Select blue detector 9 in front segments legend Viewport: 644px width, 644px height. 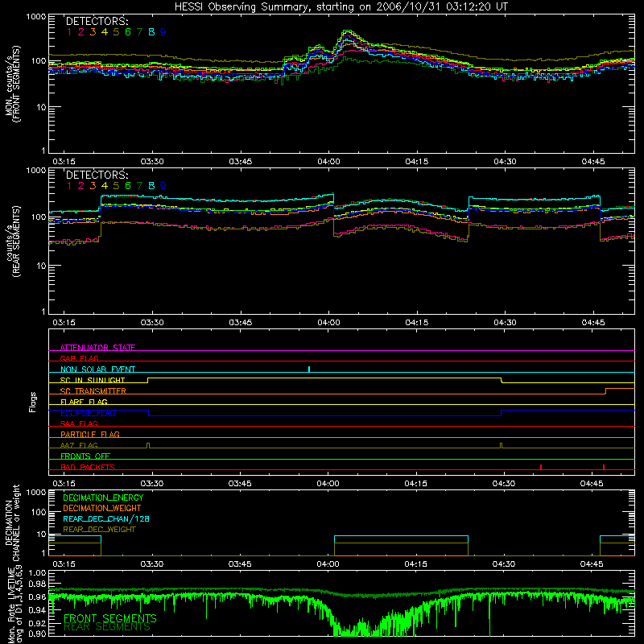click(x=163, y=32)
